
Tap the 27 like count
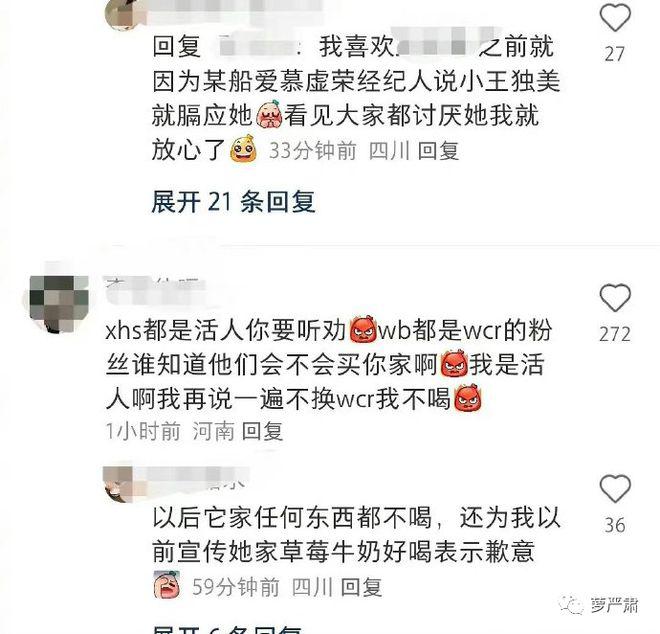pyautogui.click(x=615, y=54)
